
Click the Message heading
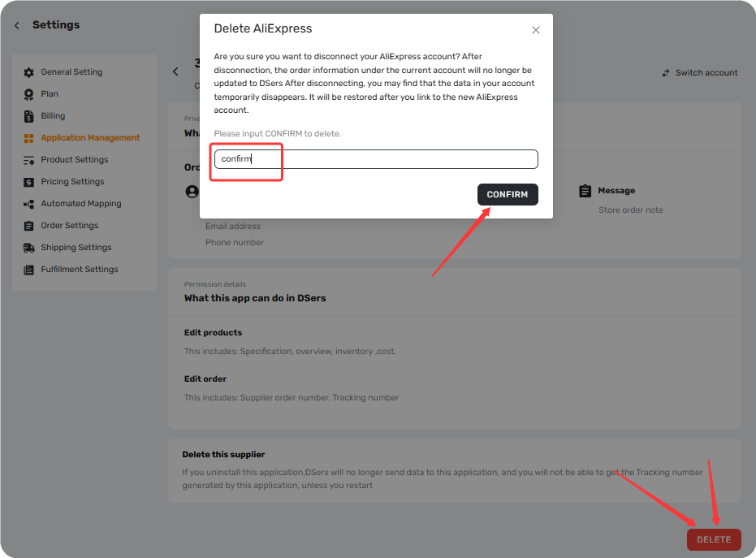pos(616,191)
